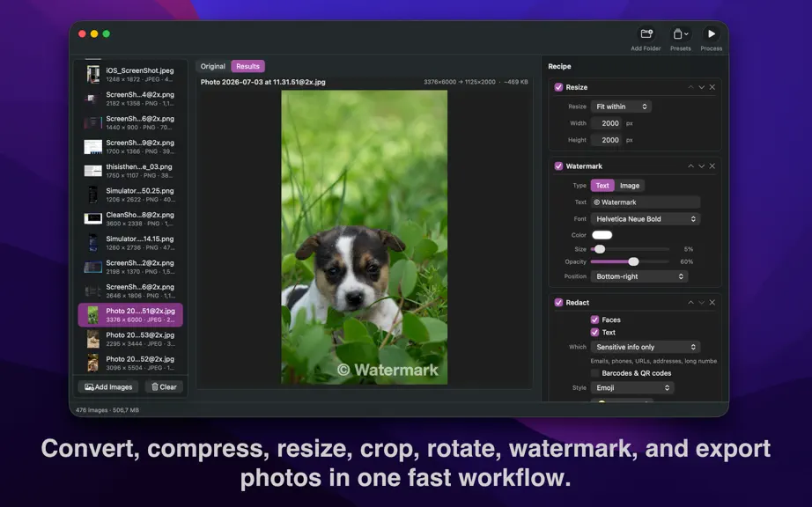Disable the Resize step checkbox
Screen dimensions: 812x507
point(558,87)
